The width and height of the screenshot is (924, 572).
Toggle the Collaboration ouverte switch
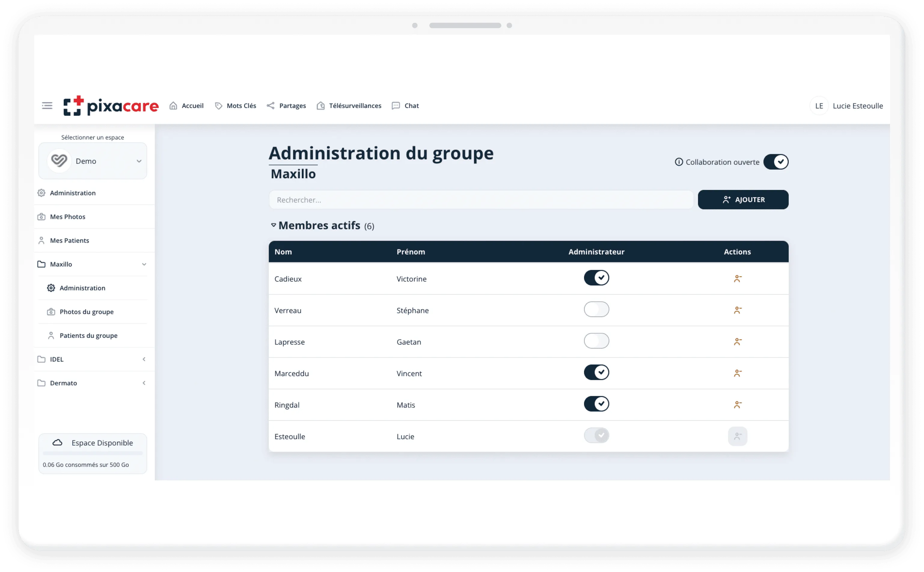776,162
